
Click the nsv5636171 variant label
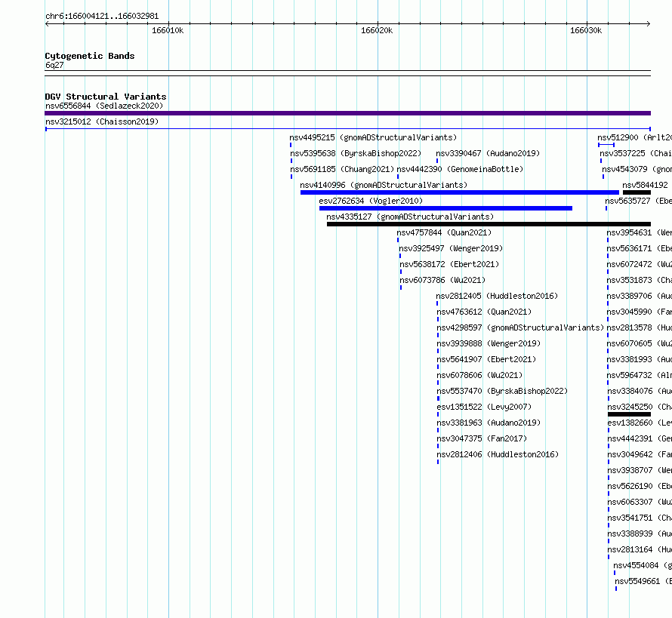(639, 248)
